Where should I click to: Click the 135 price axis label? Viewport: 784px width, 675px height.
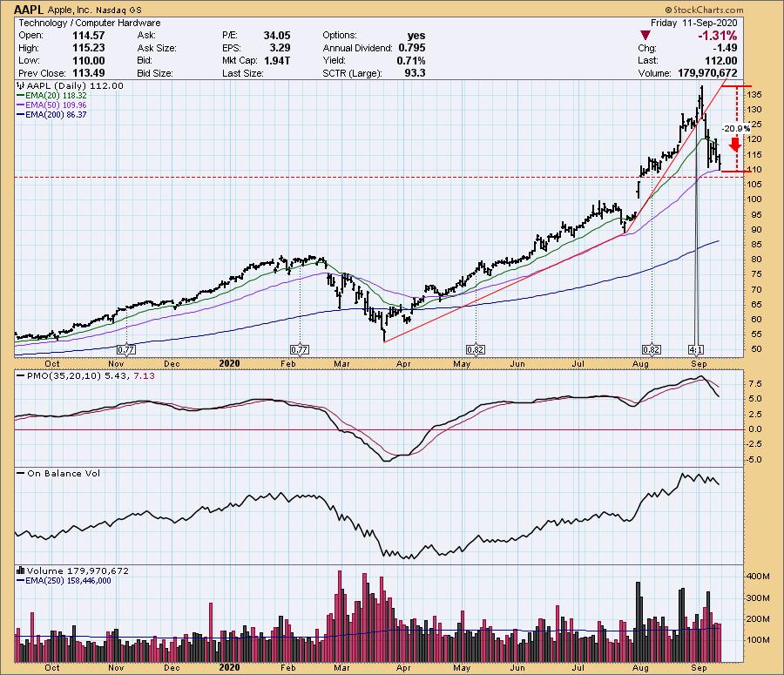(755, 95)
